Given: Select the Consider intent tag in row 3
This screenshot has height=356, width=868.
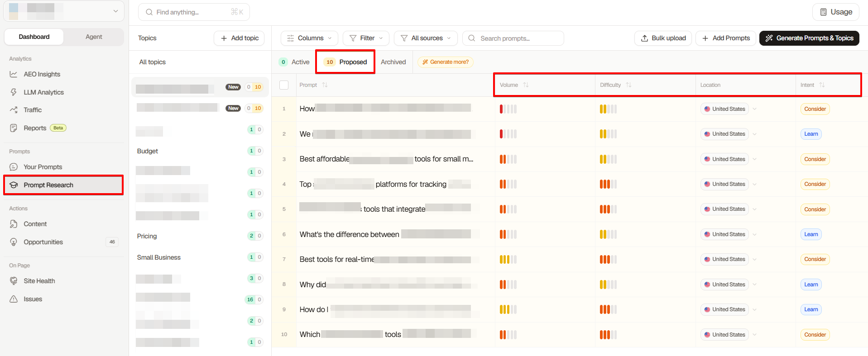Looking at the screenshot, I should (x=815, y=159).
